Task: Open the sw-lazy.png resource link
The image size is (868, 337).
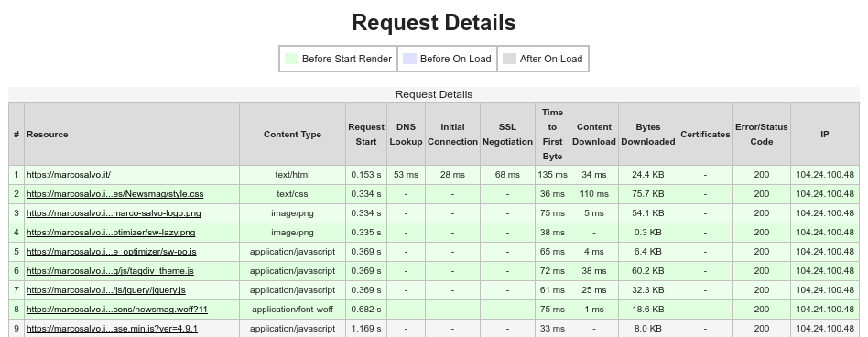Action: [x=111, y=233]
